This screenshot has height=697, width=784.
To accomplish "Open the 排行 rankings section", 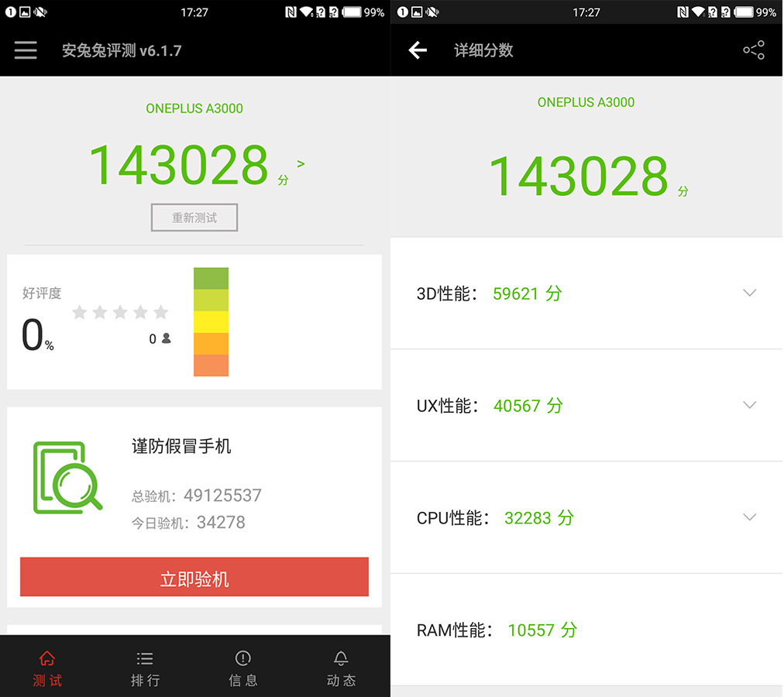I will click(145, 666).
